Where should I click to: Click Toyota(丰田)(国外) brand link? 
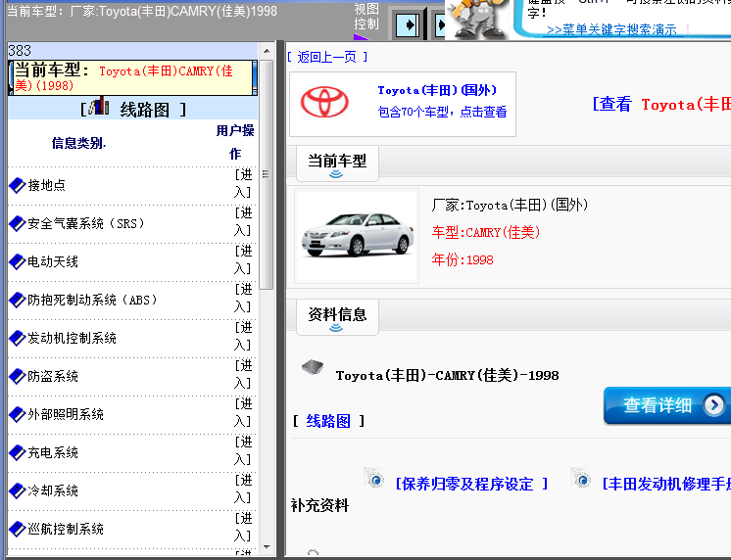[437, 90]
